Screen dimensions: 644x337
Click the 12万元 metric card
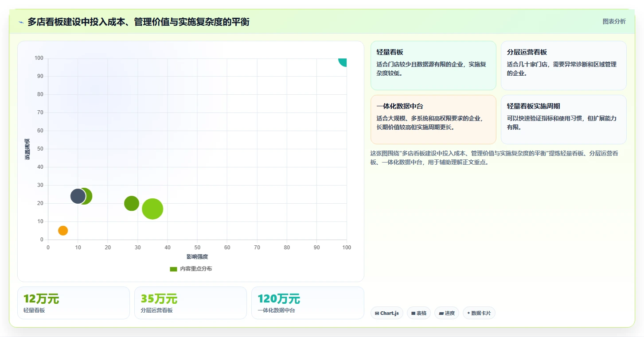74,303
